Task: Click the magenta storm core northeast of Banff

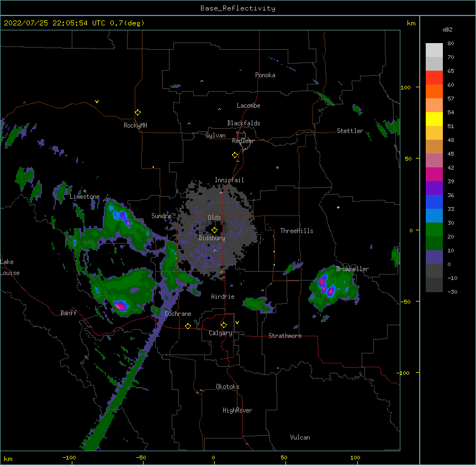Action: [x=120, y=305]
